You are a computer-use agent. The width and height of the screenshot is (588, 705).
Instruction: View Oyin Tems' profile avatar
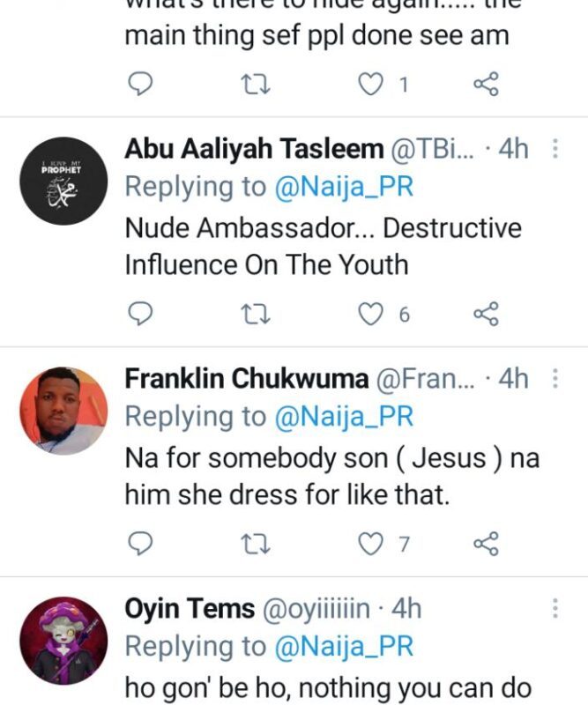(63, 641)
